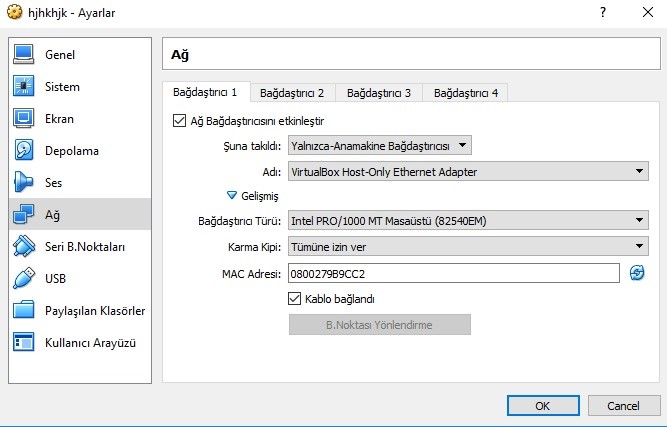Click into the MAC Adresi field

pyautogui.click(x=452, y=273)
